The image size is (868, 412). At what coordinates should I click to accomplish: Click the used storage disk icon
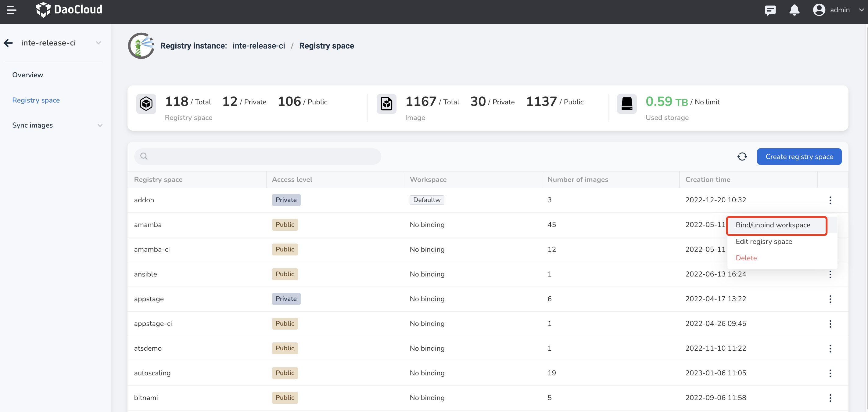pyautogui.click(x=626, y=103)
